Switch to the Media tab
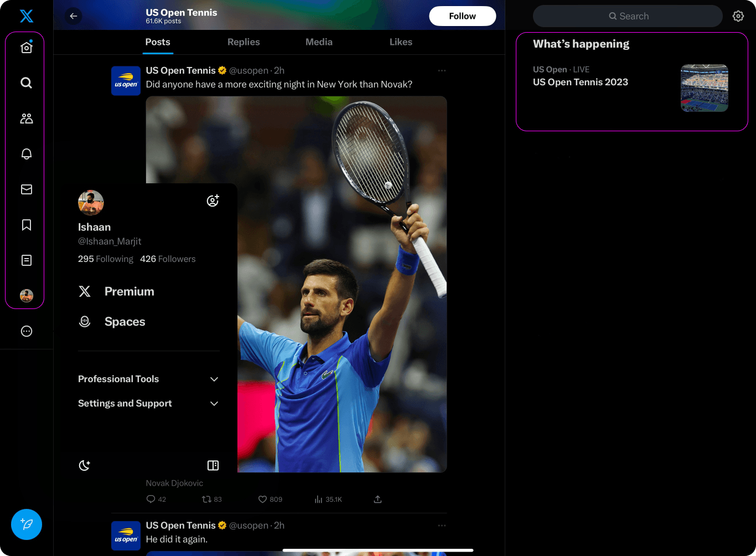 click(319, 42)
